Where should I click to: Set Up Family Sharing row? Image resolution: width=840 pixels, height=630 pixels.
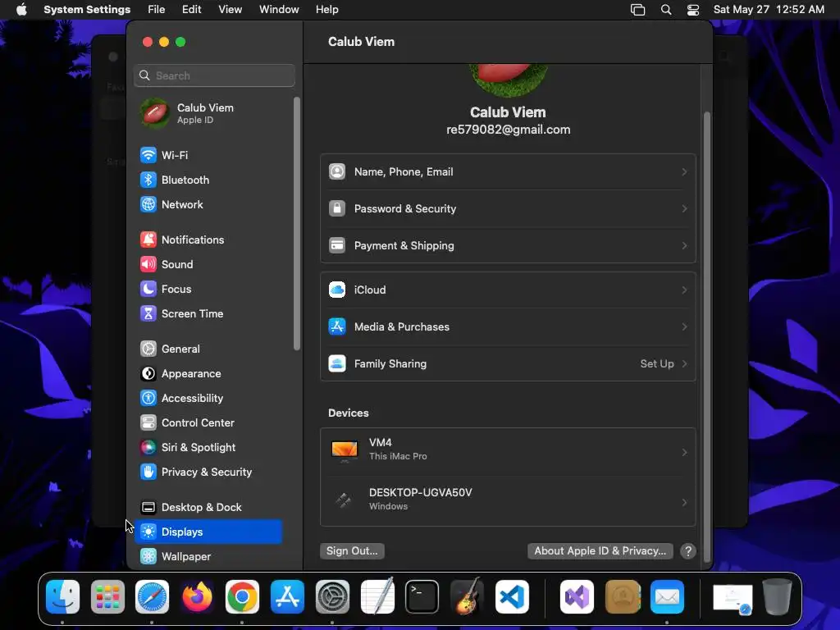[x=508, y=363]
